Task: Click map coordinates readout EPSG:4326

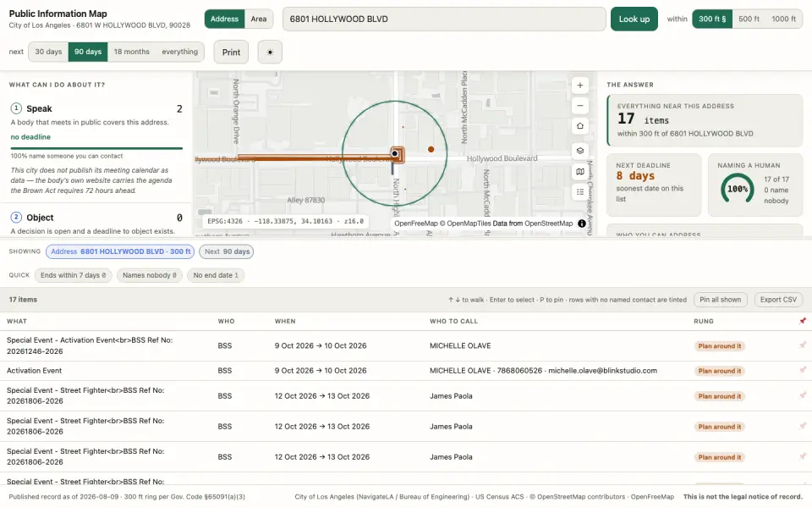Action: [x=285, y=221]
